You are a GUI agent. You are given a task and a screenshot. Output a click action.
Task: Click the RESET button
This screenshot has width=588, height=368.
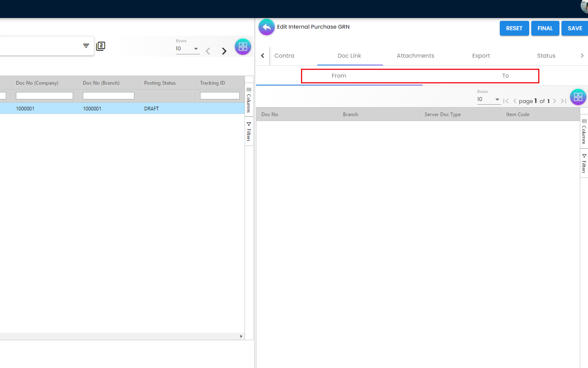click(514, 28)
